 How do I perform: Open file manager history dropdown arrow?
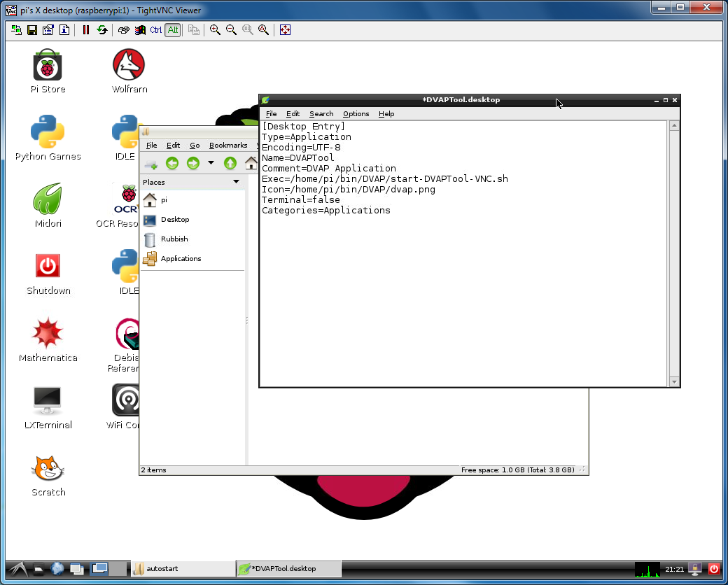coord(211,163)
